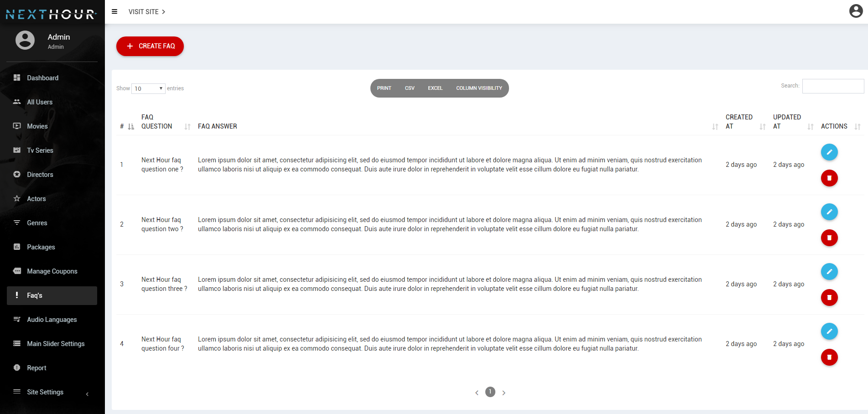Open the user account icon at top right
868x414 pixels.
tap(856, 11)
